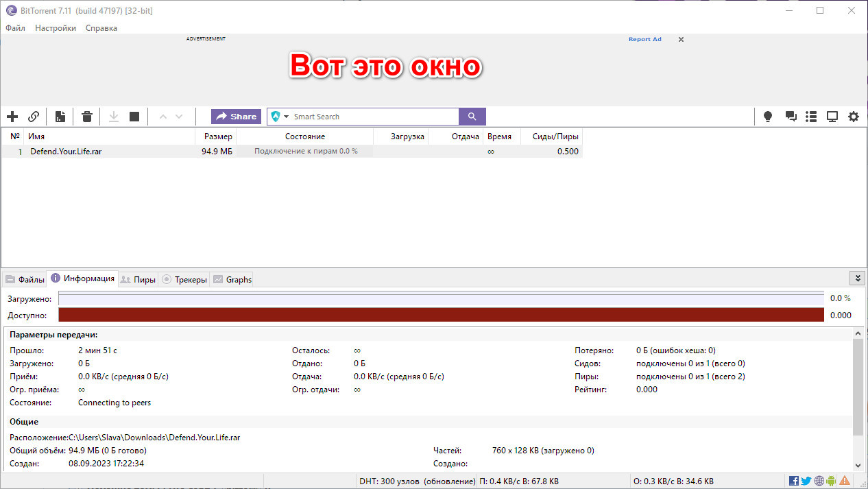Open the search provider dropdown arrow
868x489 pixels.
click(287, 117)
